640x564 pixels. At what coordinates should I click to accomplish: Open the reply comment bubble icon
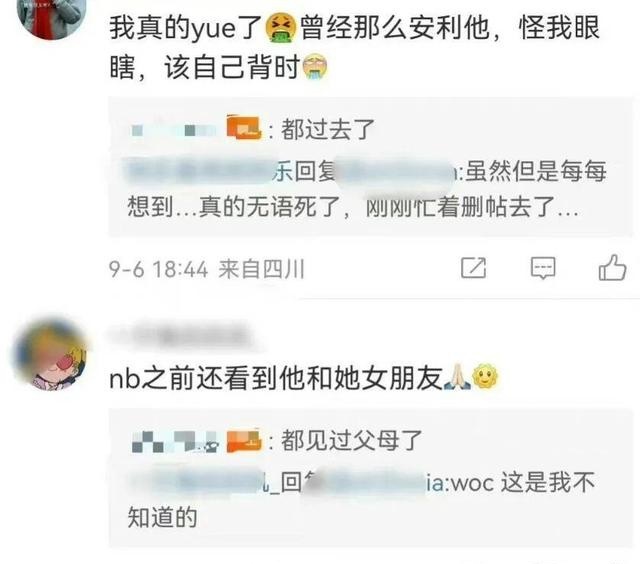click(x=543, y=268)
